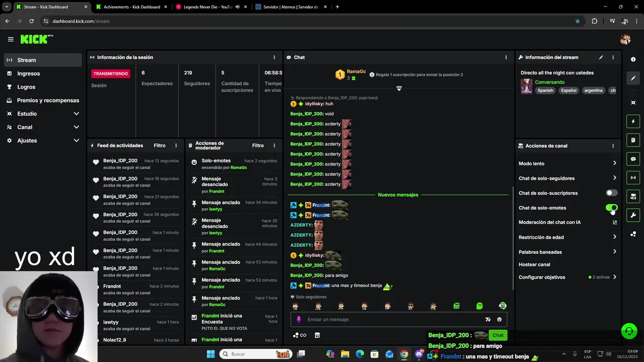This screenshot has height=362, width=644.
Task: Open Chat de solo-seguidores settings
Action: pyautogui.click(x=568, y=178)
